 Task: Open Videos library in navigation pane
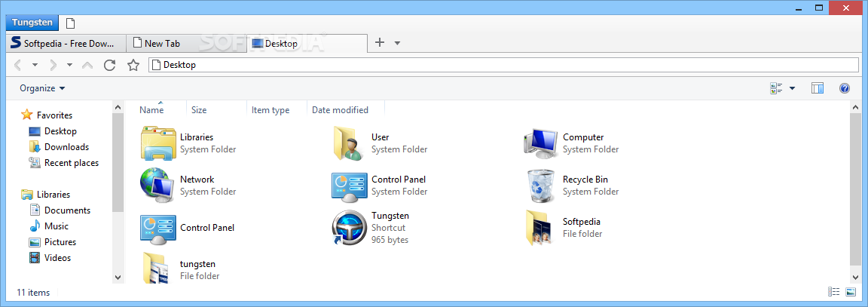[x=50, y=258]
